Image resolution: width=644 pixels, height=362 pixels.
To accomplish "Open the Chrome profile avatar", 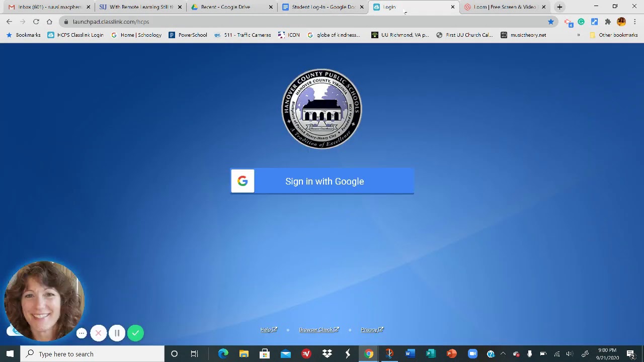I will point(621,22).
